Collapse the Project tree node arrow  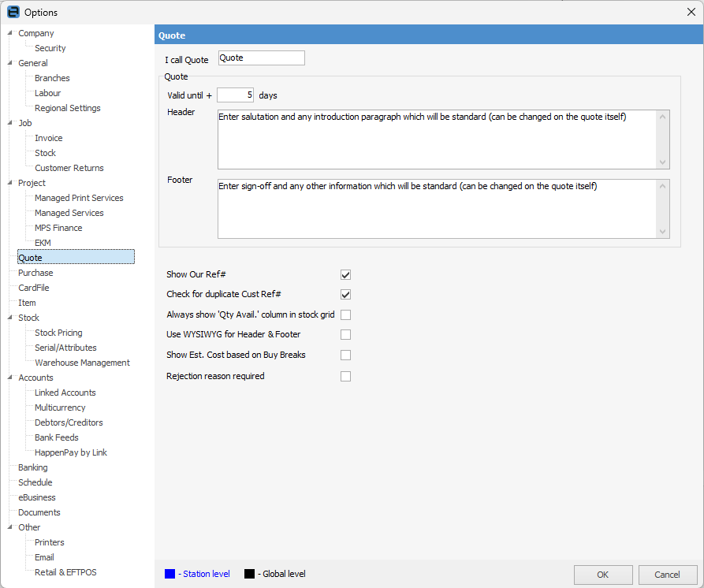(9, 183)
